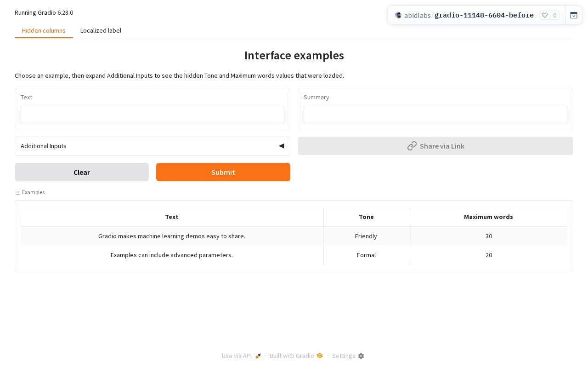Click the Gradio logo icon in footer

(320, 356)
